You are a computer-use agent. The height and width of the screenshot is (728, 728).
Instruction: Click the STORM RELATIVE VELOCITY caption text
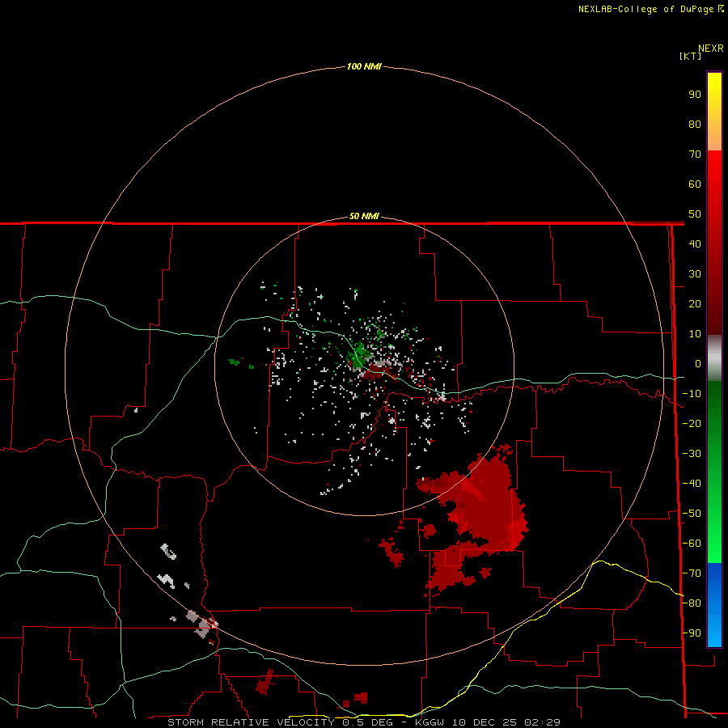tap(251, 722)
